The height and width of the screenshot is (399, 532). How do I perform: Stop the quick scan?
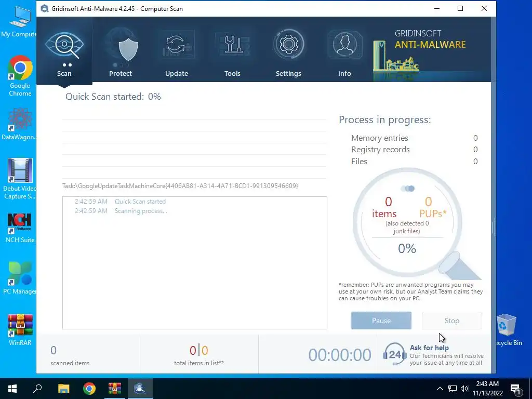(x=451, y=321)
